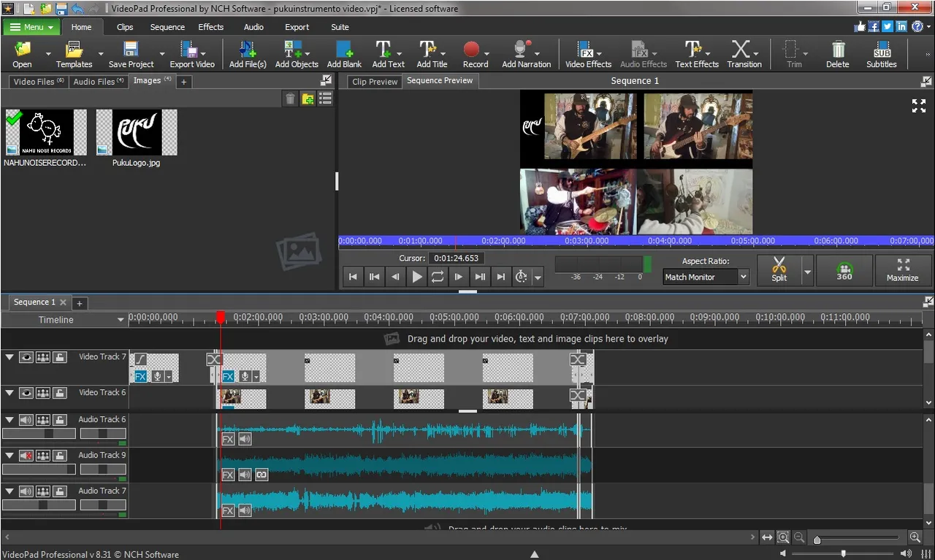
Task: Open the Export ribbon tab
Action: pyautogui.click(x=297, y=27)
